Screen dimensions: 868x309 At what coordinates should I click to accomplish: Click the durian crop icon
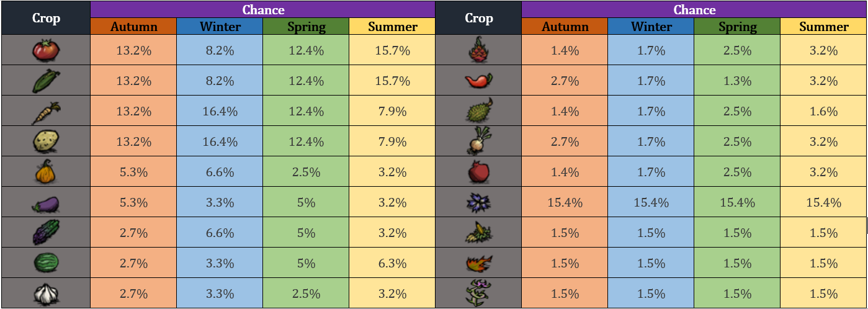(x=478, y=111)
